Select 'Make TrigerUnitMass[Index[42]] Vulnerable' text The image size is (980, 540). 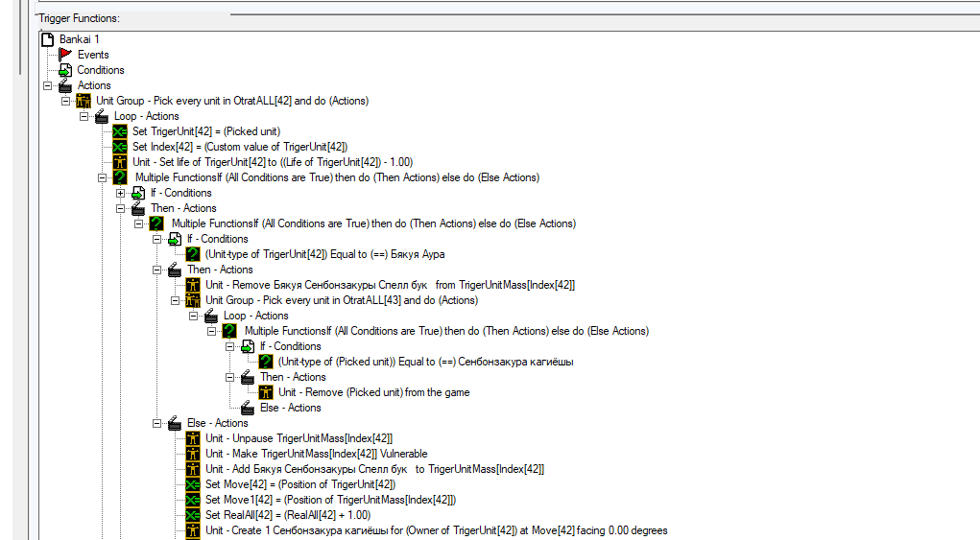click(317, 454)
